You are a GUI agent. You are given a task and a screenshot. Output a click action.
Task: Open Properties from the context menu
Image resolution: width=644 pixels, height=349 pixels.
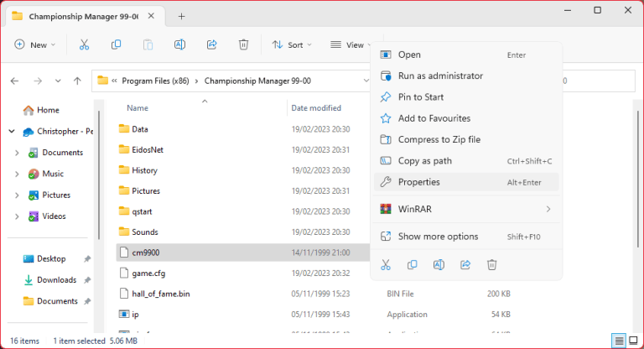click(466, 182)
